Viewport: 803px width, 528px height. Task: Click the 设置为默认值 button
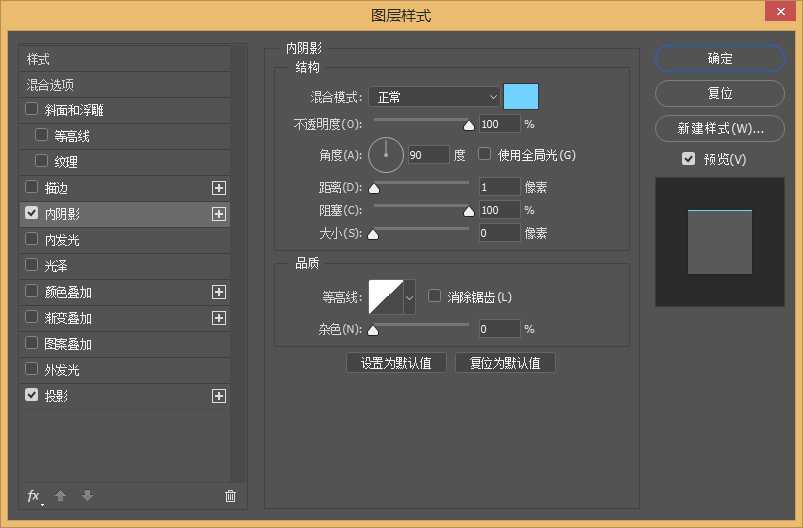(396, 363)
